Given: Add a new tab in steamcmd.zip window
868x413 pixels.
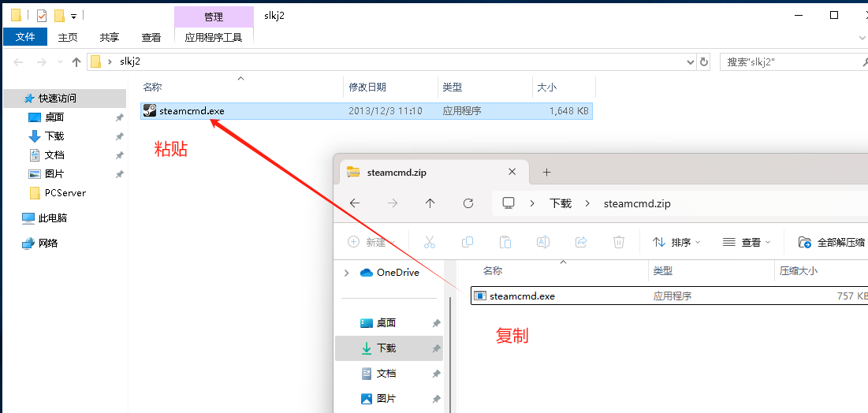Looking at the screenshot, I should pyautogui.click(x=547, y=172).
